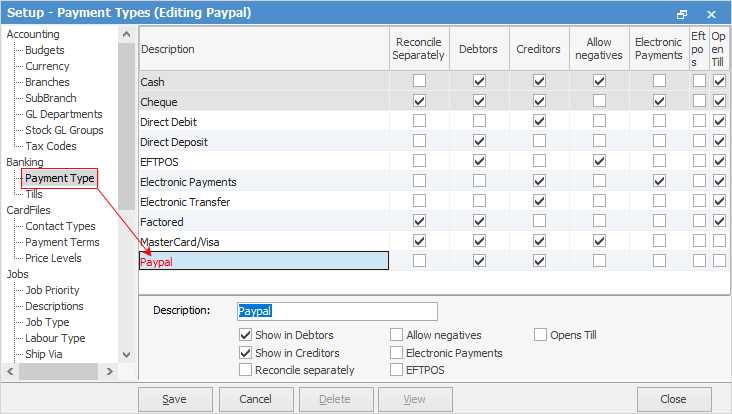
Task: Click the Close button
Action: (674, 400)
